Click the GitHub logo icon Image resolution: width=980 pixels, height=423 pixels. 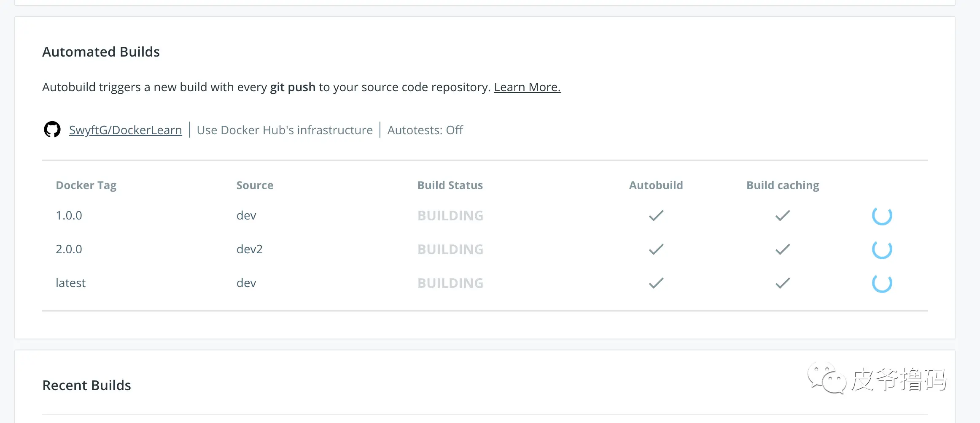point(52,130)
